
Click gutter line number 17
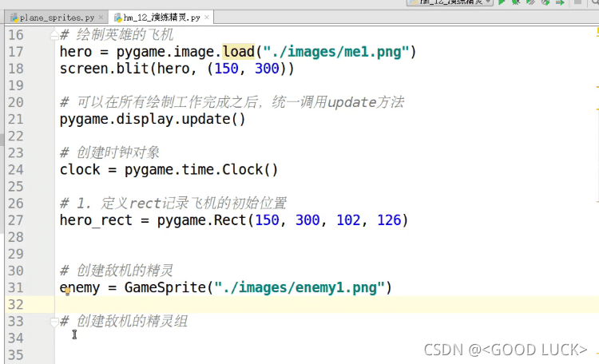click(x=16, y=52)
